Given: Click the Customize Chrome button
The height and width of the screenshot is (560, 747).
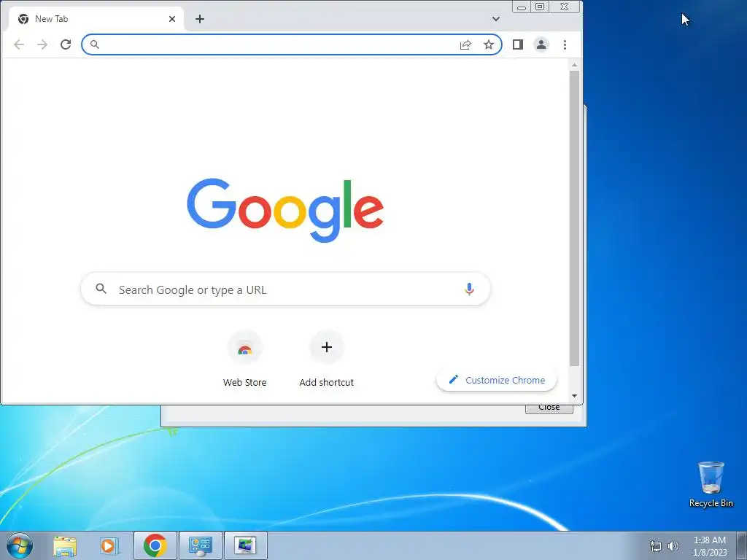Looking at the screenshot, I should [496, 380].
